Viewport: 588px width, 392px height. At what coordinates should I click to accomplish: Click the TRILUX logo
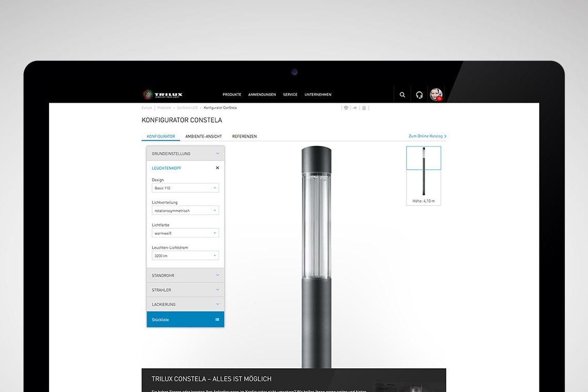coord(163,94)
